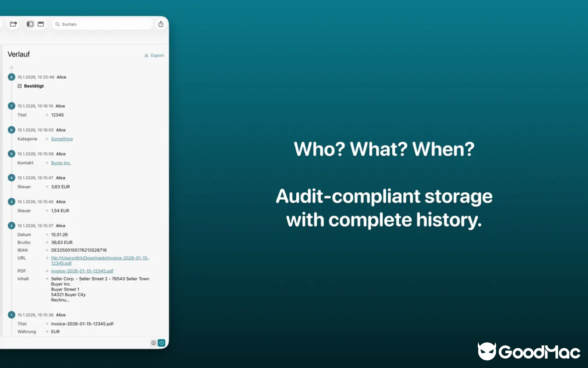The height and width of the screenshot is (368, 588).
Task: Open the share icon in the toolbar
Action: pos(161,24)
